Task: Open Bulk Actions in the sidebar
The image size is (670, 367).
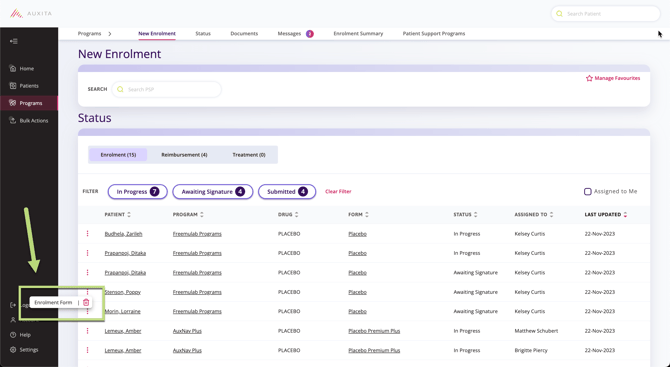Action: pos(29,121)
